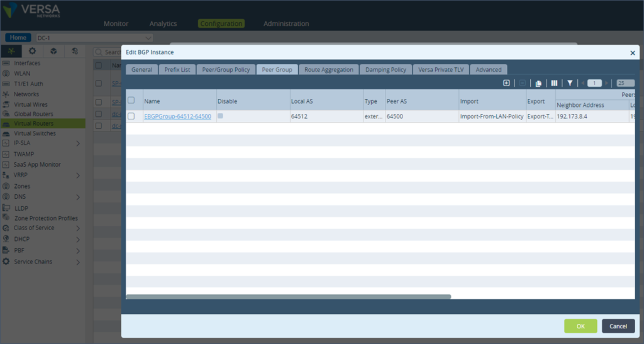The image size is (644, 344).
Task: Go to previous page arrow
Action: (583, 83)
